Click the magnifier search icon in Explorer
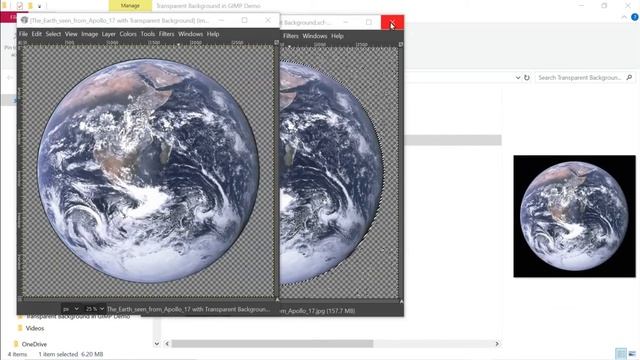The width and height of the screenshot is (640, 360). point(629,78)
